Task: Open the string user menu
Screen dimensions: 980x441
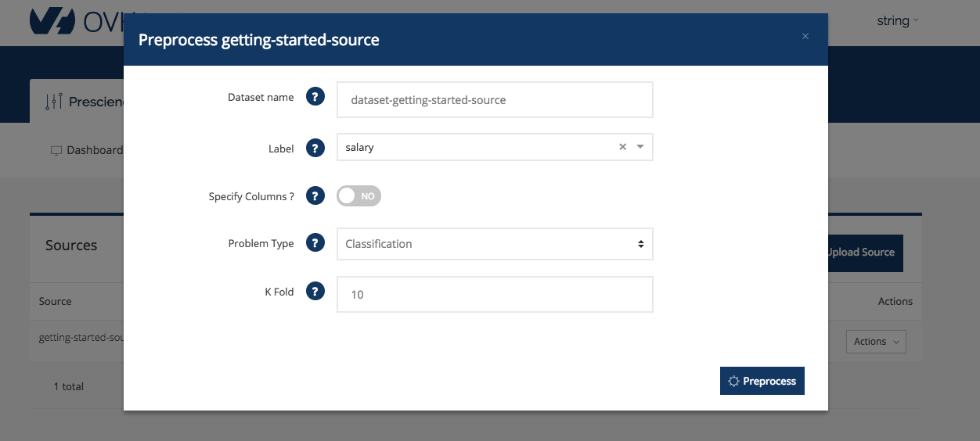Action: 897,21
